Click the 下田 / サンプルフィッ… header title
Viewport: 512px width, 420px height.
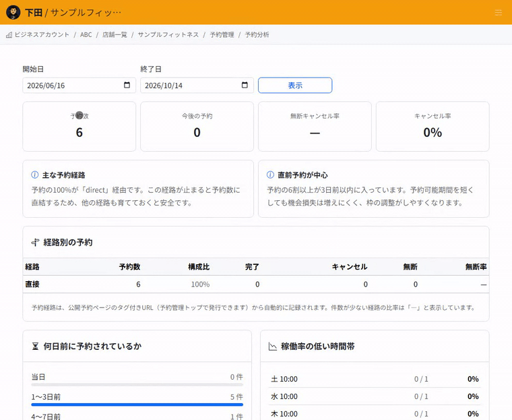click(x=73, y=12)
